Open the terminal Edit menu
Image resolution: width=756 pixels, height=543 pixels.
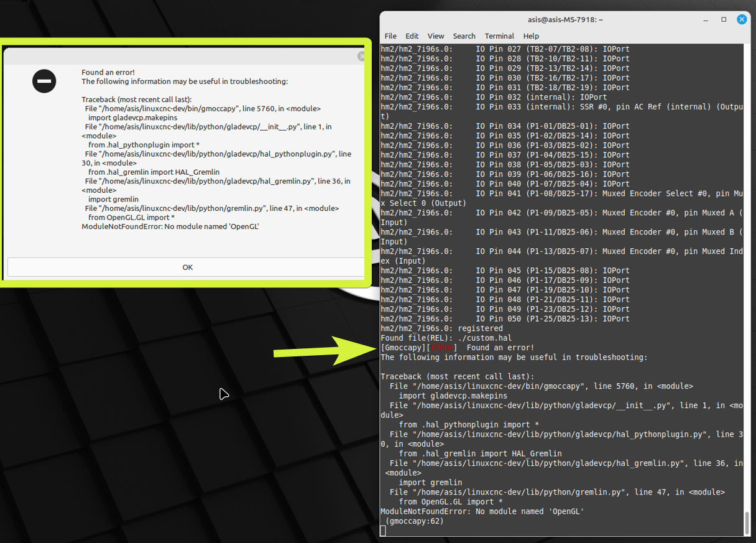click(412, 36)
